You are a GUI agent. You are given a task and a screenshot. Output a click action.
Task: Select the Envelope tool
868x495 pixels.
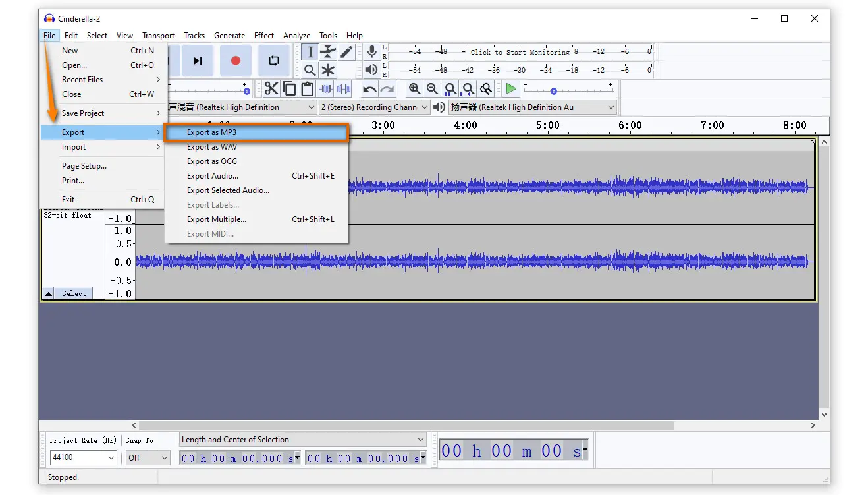[328, 52]
